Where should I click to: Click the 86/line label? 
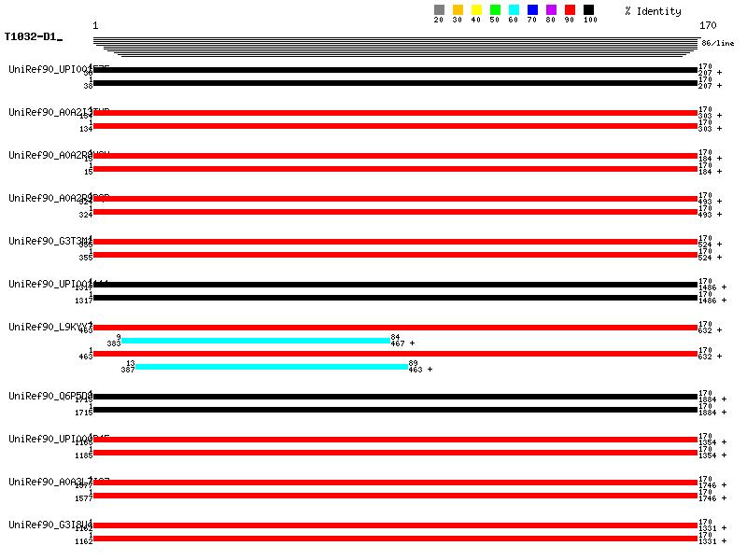(717, 43)
